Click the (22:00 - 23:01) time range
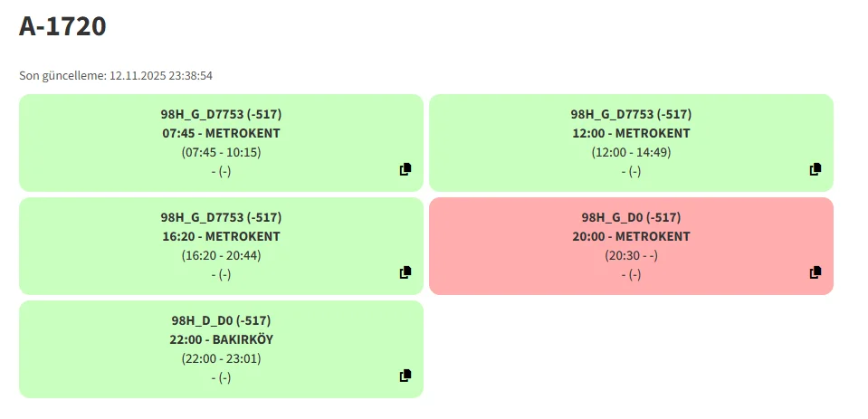Screen dimensions: 868x419 (221, 358)
